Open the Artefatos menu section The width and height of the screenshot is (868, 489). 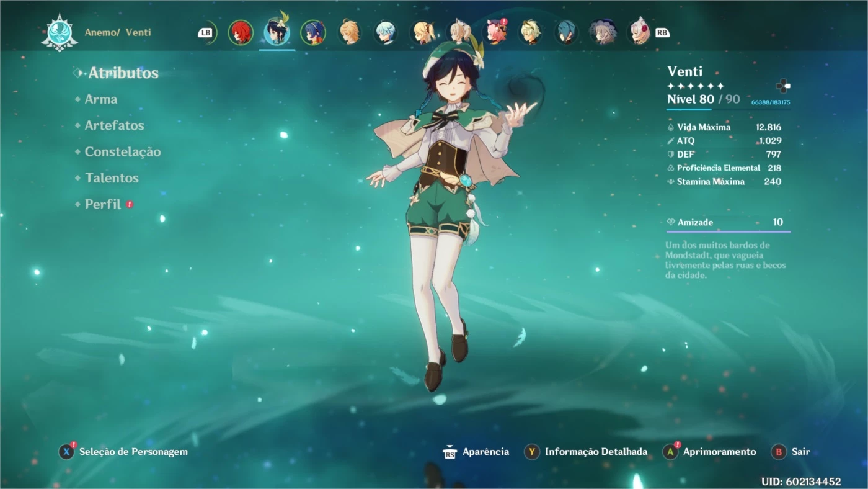(x=114, y=125)
